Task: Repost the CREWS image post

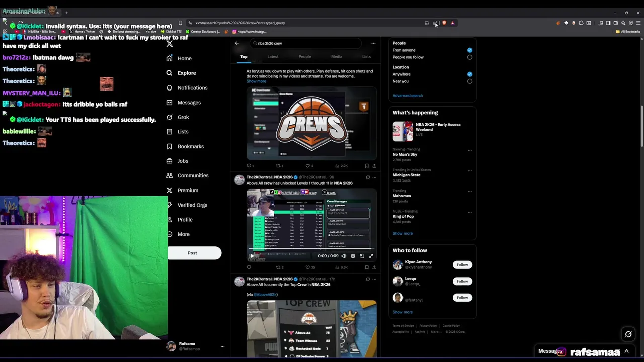Action: pos(278,166)
